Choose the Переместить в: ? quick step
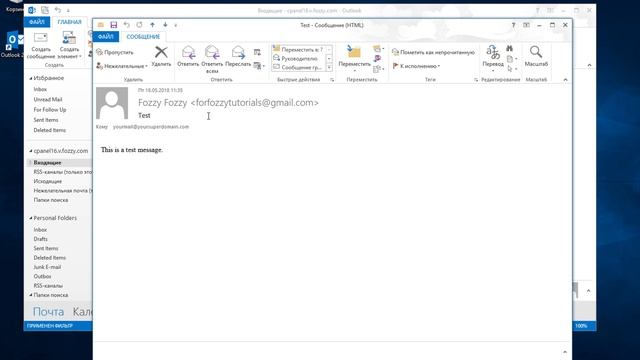 click(x=299, y=49)
